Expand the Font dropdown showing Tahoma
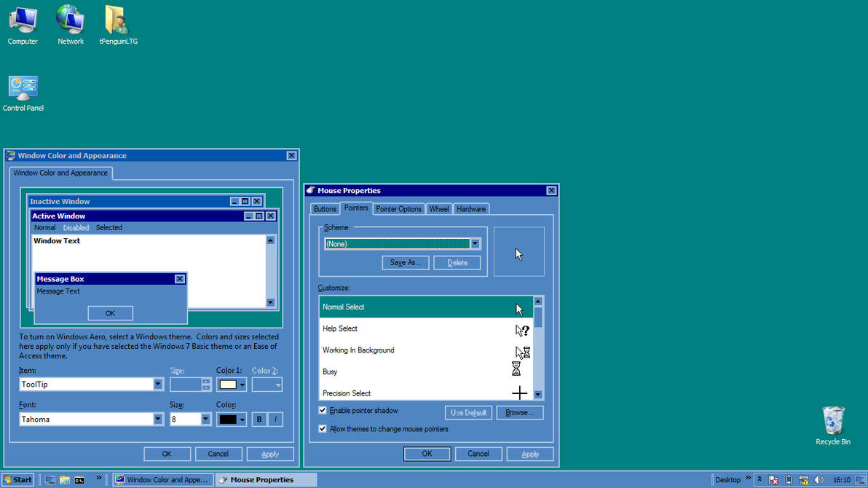 click(157, 419)
